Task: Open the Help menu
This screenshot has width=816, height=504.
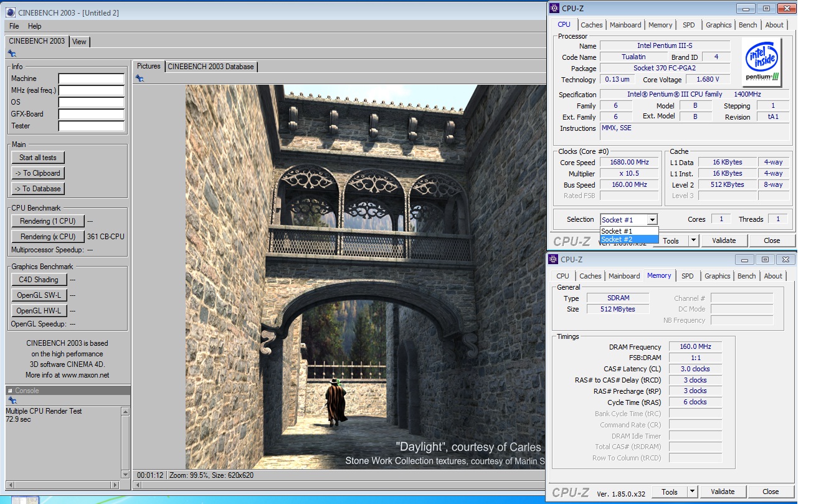Action: pos(35,26)
